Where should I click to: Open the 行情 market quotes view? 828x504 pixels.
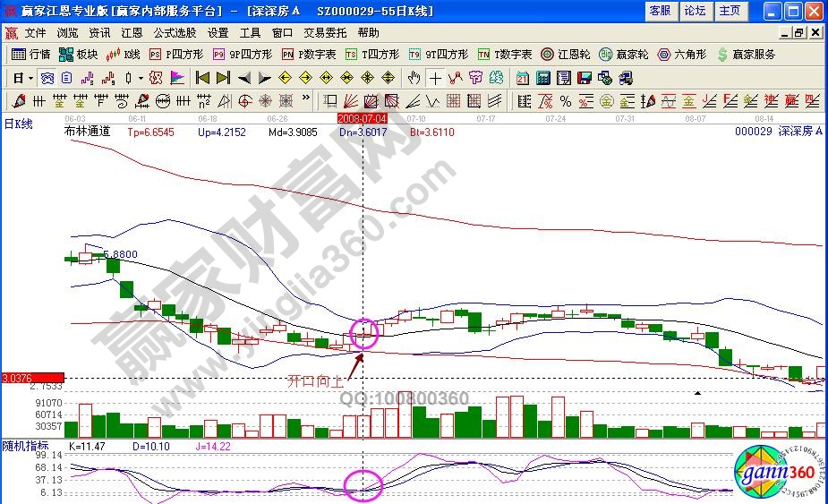(30, 55)
